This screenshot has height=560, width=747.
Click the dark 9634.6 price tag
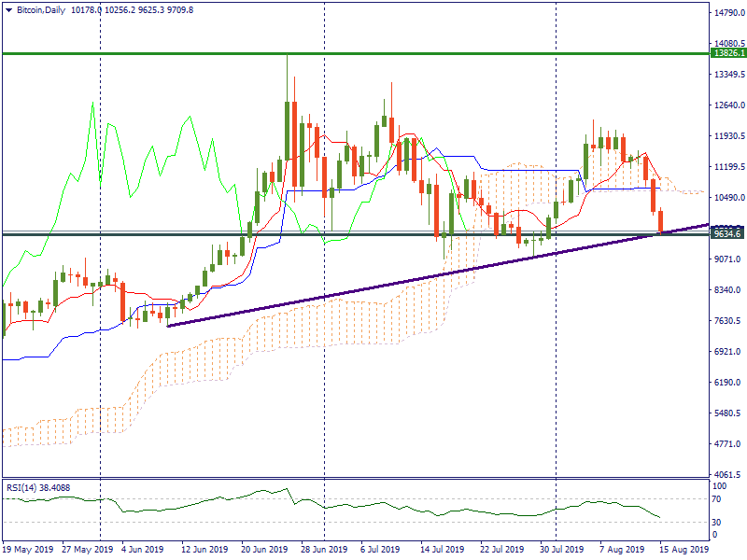(726, 234)
